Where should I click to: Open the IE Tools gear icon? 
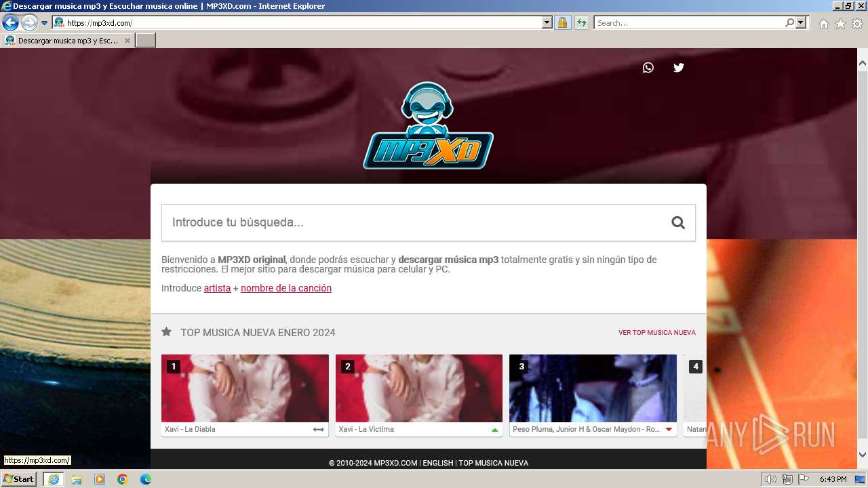point(857,24)
